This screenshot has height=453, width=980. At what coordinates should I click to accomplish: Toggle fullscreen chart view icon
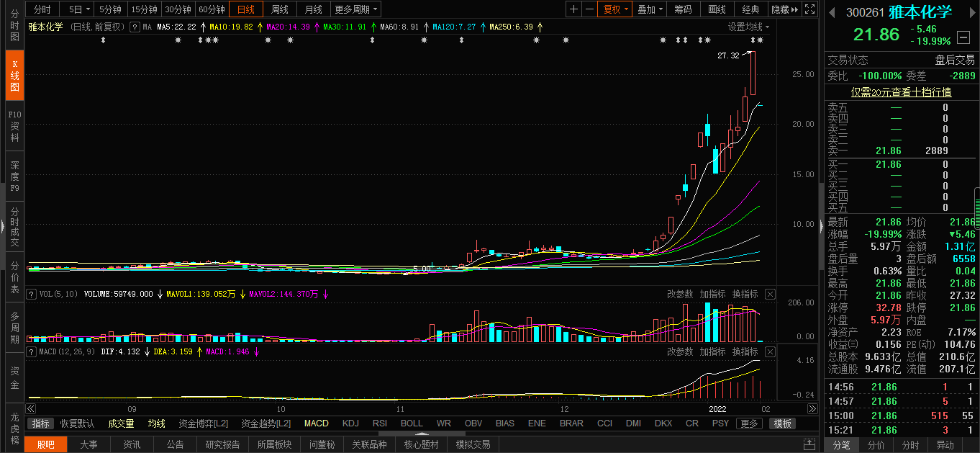809,9
